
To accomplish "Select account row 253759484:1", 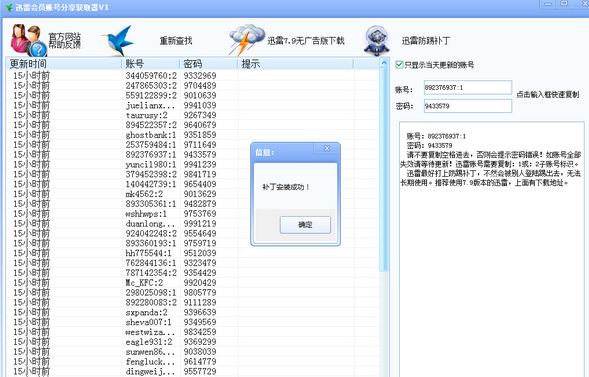I will pos(193,145).
